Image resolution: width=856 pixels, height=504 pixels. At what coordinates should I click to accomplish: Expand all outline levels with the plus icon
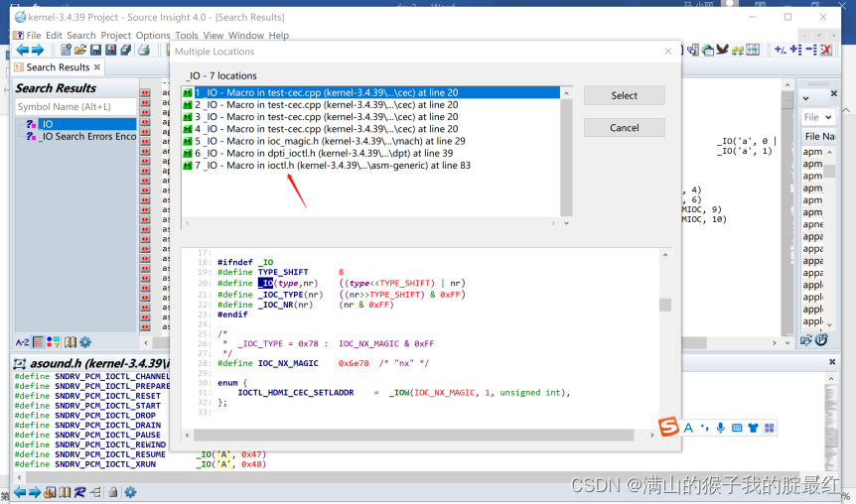point(796,50)
